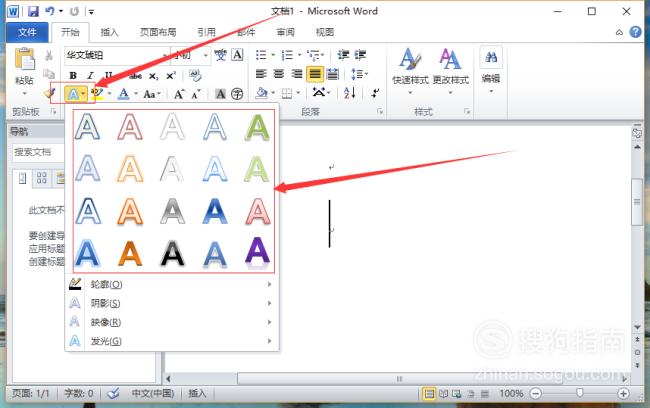
Task: Click the Cut scissors icon
Action: [49, 55]
